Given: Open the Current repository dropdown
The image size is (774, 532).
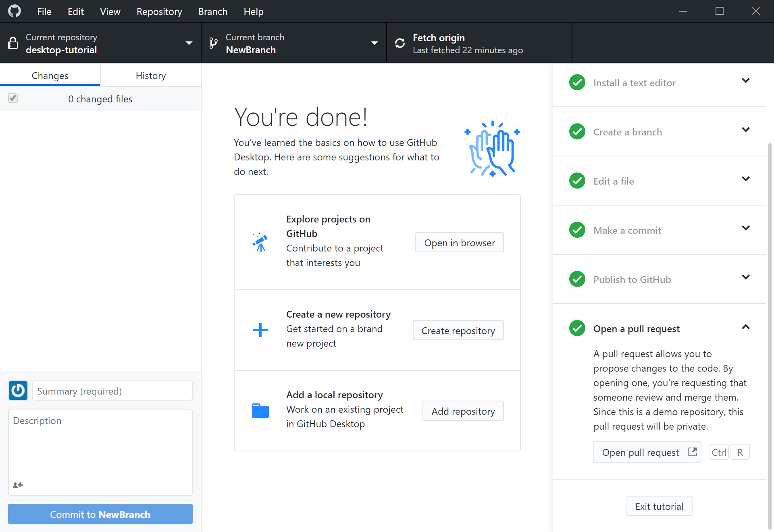Looking at the screenshot, I should tap(100, 43).
